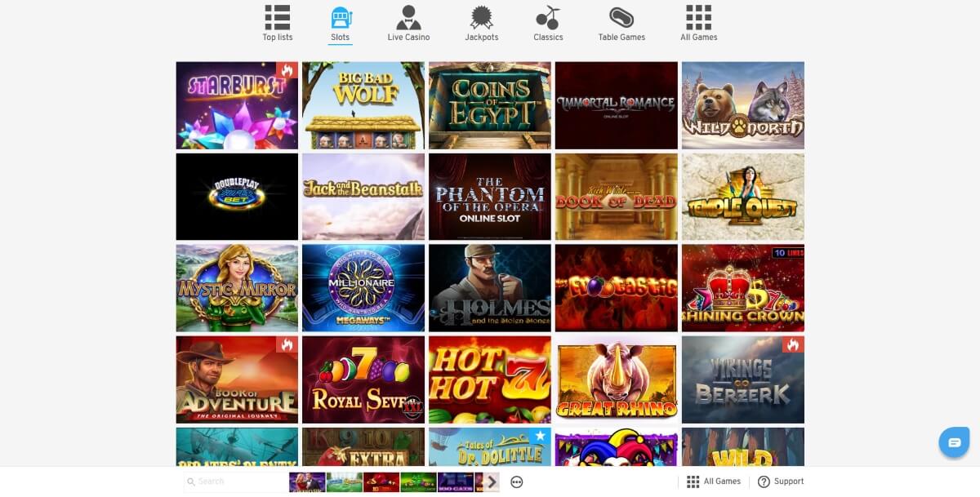This screenshot has width=980, height=497.
Task: Open Vikings Go Berzerk game
Action: (x=743, y=379)
